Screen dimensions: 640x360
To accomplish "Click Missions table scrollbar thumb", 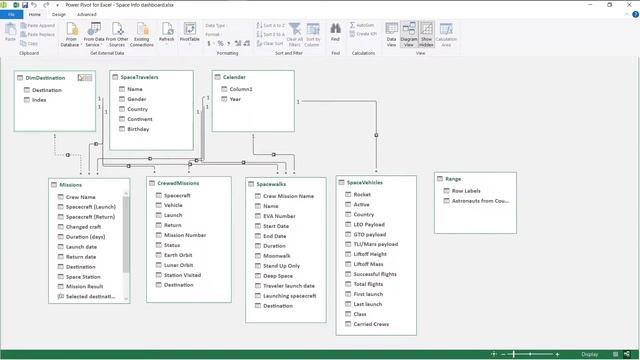I will (x=126, y=234).
